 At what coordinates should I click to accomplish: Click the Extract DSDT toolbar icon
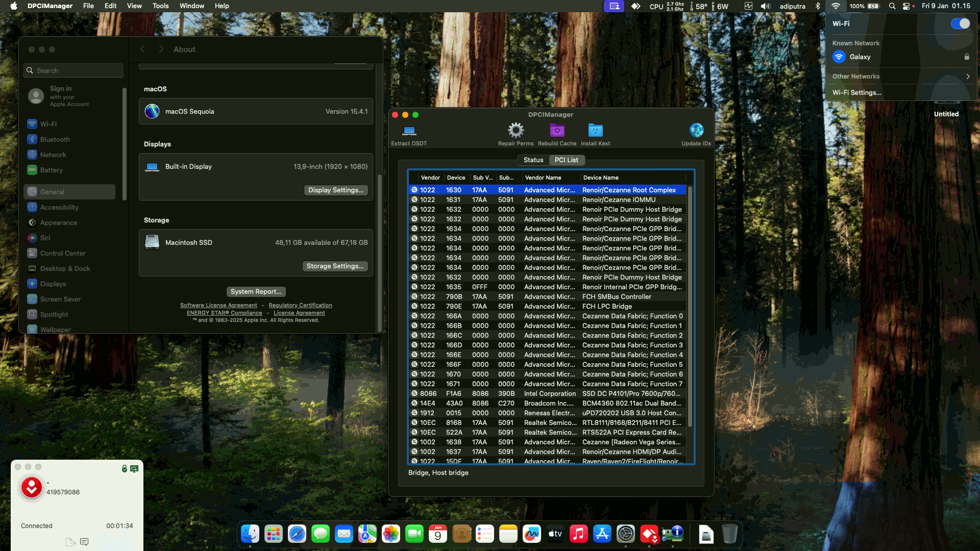point(409,131)
